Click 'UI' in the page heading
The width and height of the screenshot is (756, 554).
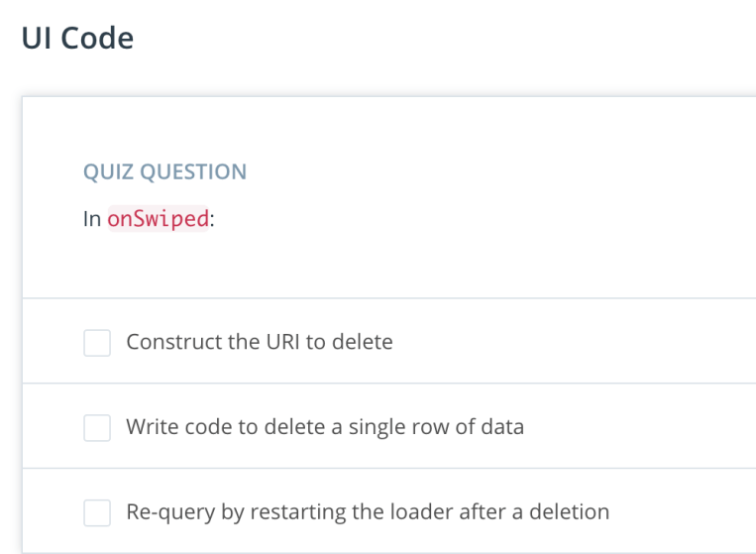click(34, 39)
